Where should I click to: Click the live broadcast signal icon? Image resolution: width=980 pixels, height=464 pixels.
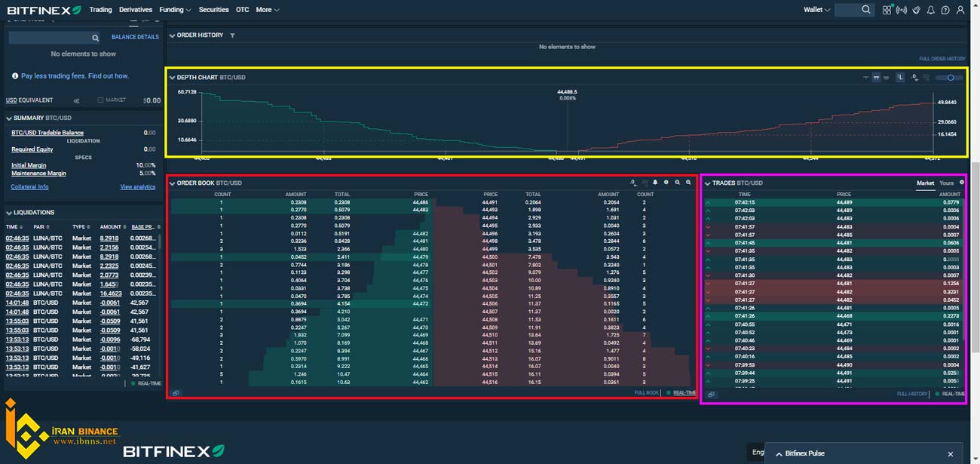tap(902, 10)
